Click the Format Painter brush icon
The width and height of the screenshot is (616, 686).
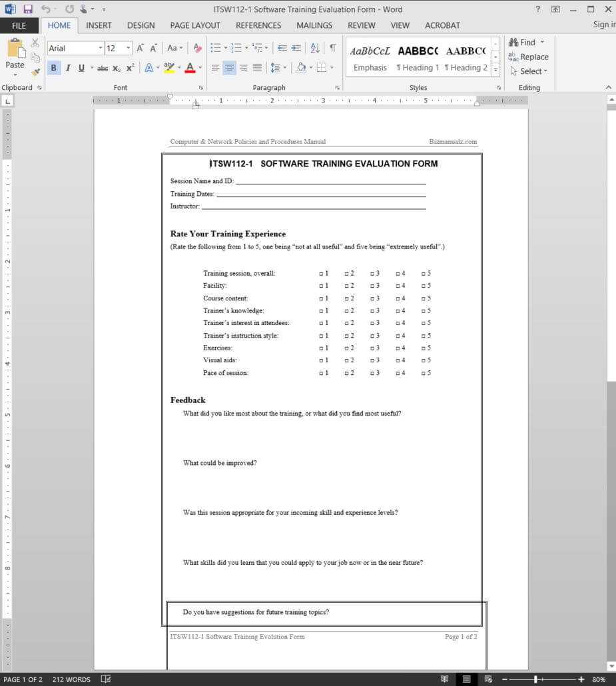coord(35,71)
